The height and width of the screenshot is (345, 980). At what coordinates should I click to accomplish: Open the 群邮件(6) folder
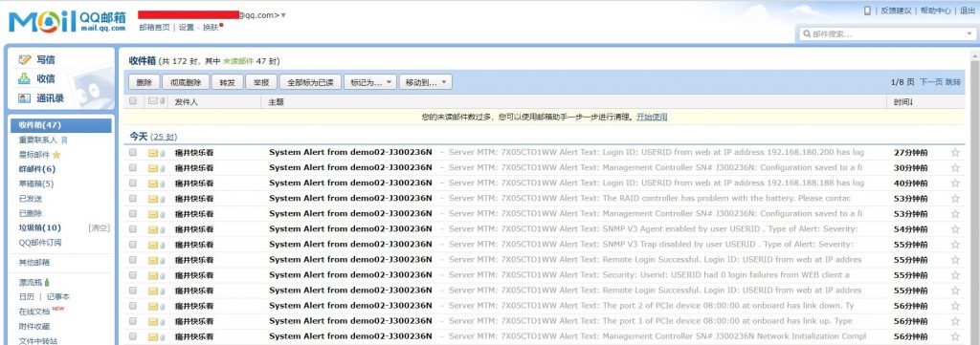[37, 169]
